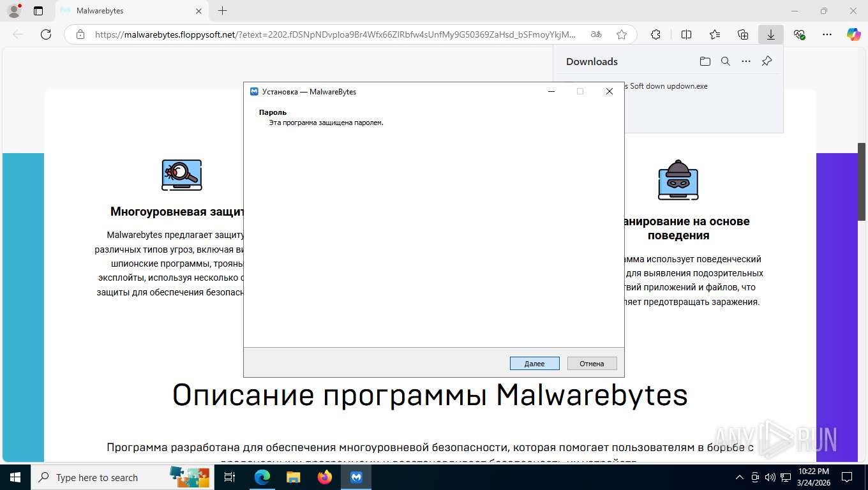Open the clock showing 10:22 PM
The image size is (868, 490).
click(x=814, y=477)
